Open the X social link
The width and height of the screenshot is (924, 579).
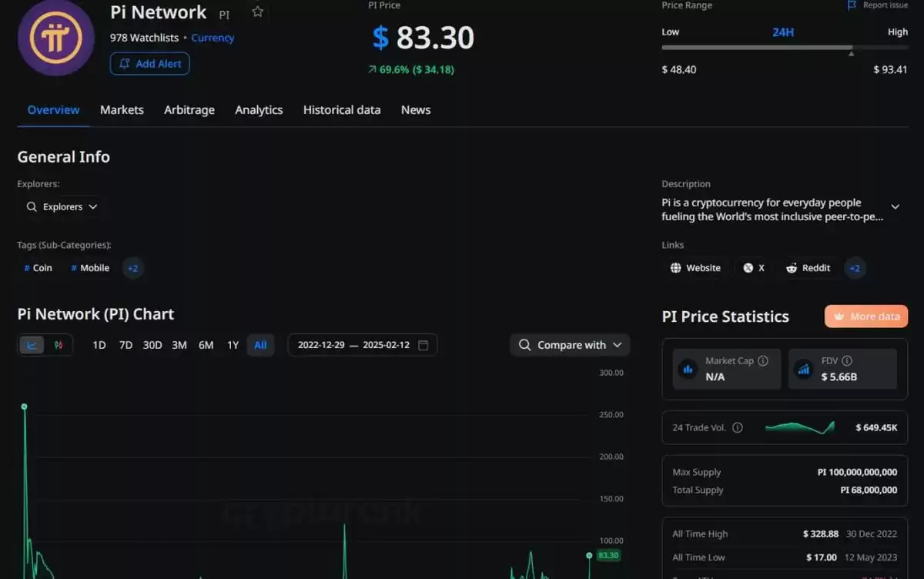pyautogui.click(x=754, y=268)
